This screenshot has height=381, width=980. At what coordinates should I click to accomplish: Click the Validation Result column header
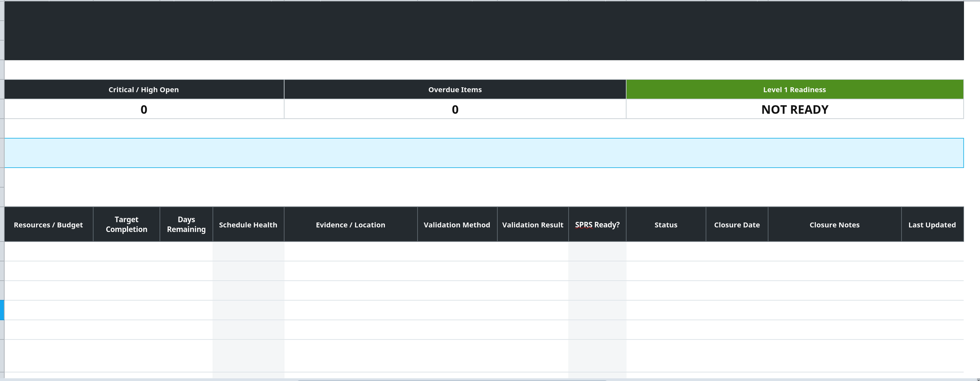click(x=533, y=224)
